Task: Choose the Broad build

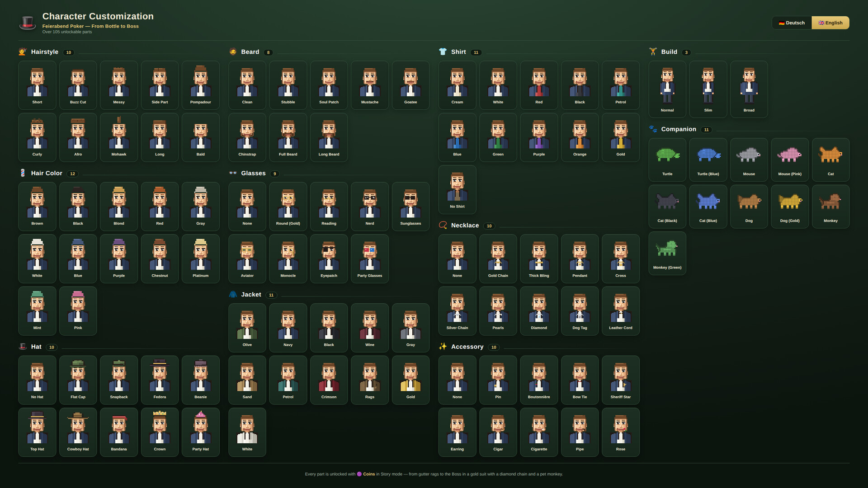Action: point(749,89)
